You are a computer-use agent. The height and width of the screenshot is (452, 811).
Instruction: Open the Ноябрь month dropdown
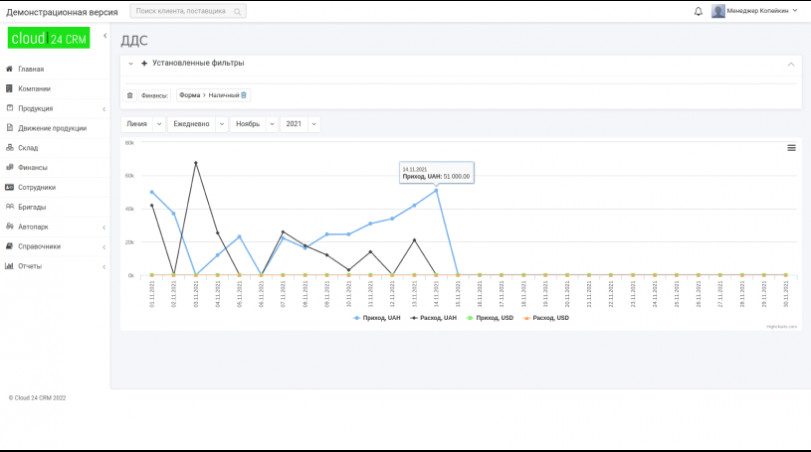(253, 124)
